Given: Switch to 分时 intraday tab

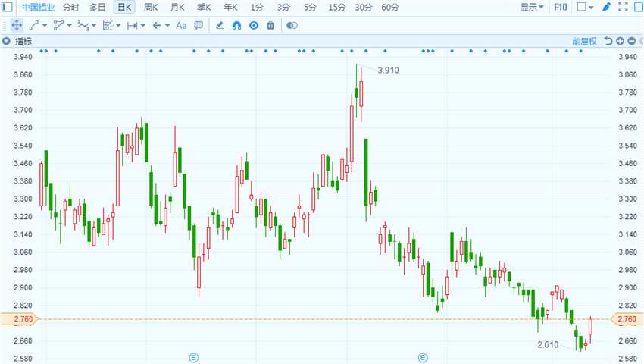Looking at the screenshot, I should pos(70,7).
